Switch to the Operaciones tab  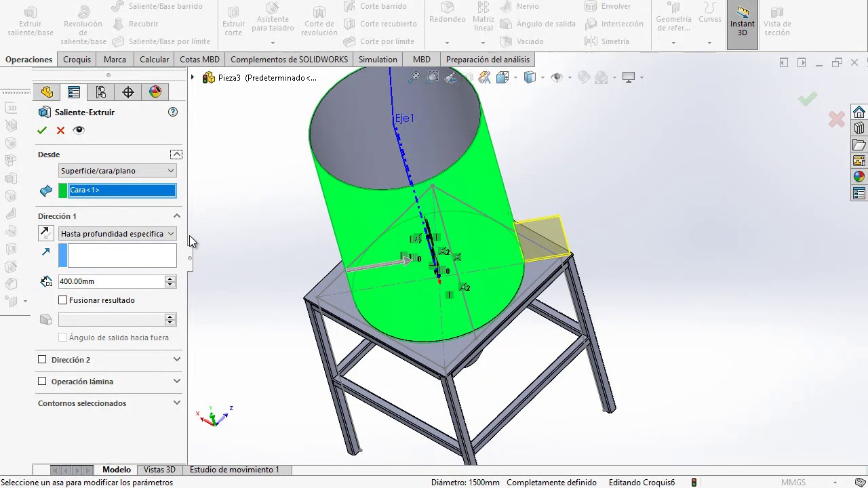(28, 60)
